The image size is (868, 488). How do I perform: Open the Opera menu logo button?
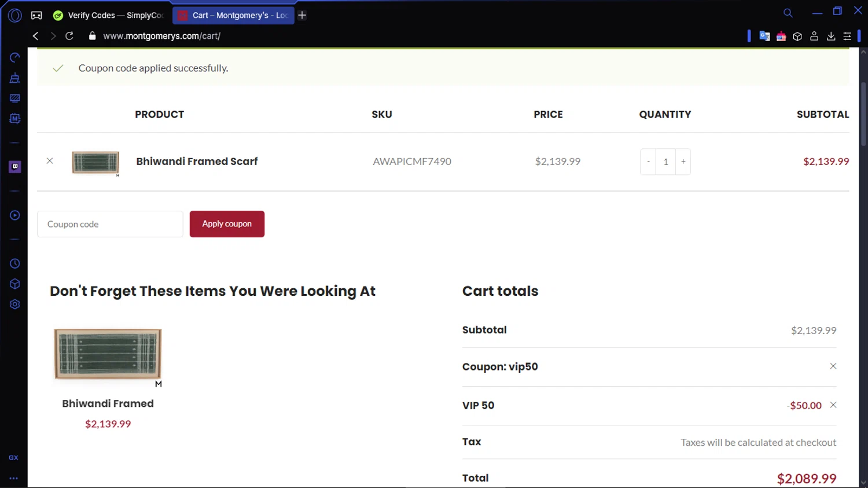click(15, 16)
